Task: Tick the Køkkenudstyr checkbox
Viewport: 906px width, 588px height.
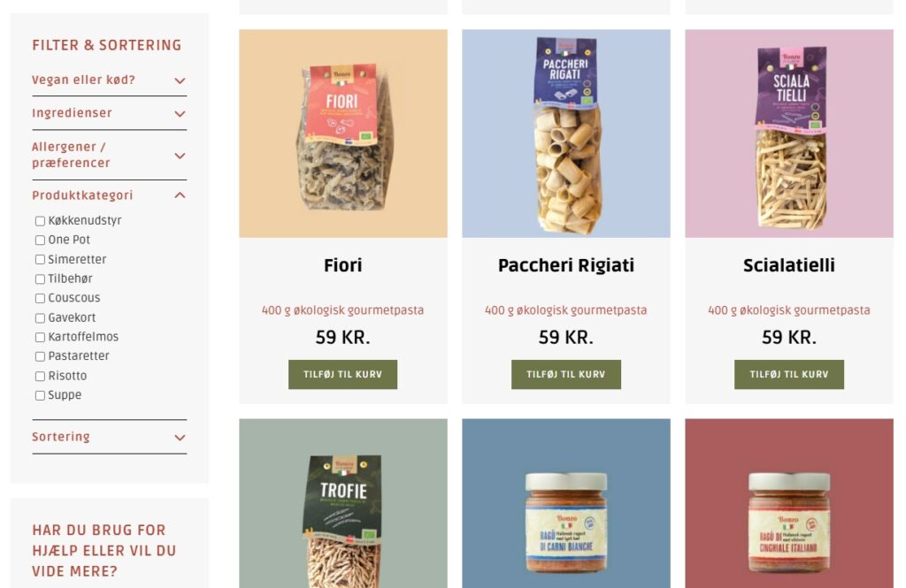Action: [40, 221]
